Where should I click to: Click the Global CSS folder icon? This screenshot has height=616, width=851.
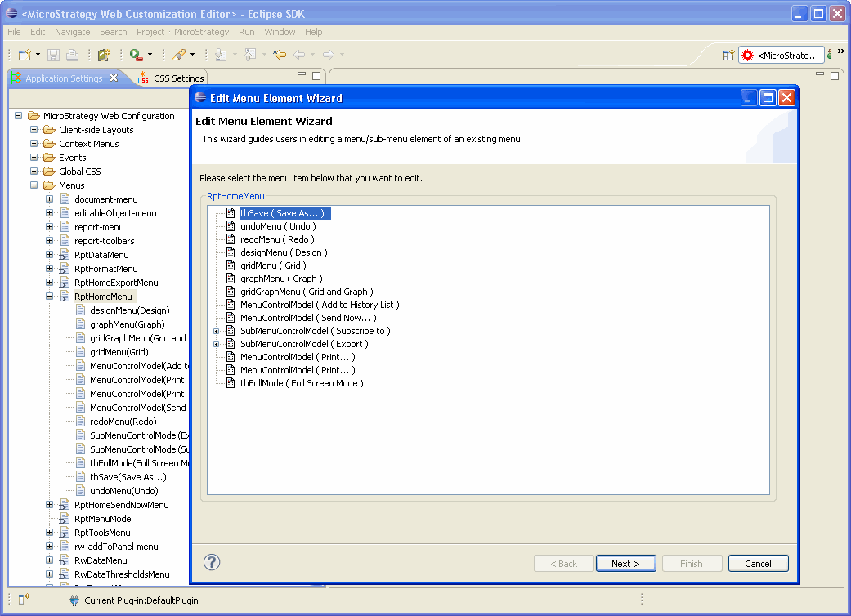tap(49, 172)
